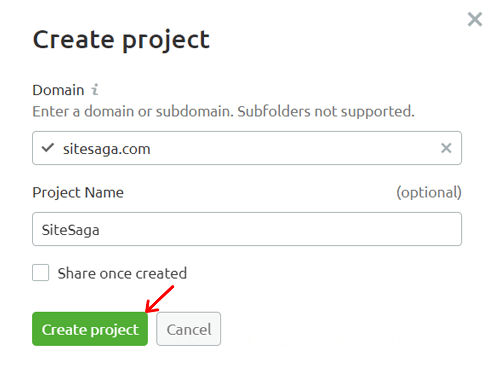Screen dimensions: 494x378
Task: Click empty area inside the domain field
Action: (293, 148)
